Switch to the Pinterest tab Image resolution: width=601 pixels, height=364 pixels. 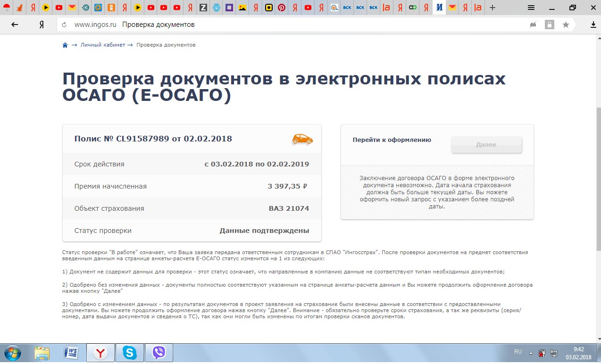tap(282, 8)
